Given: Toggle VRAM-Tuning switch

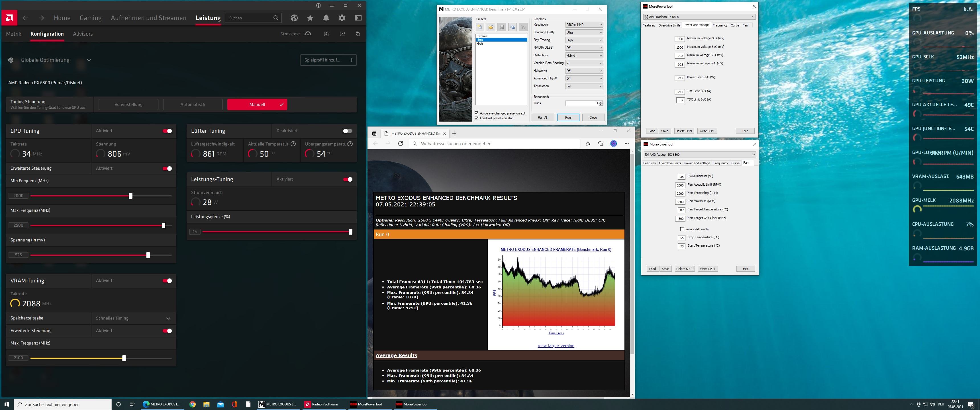Looking at the screenshot, I should (167, 281).
